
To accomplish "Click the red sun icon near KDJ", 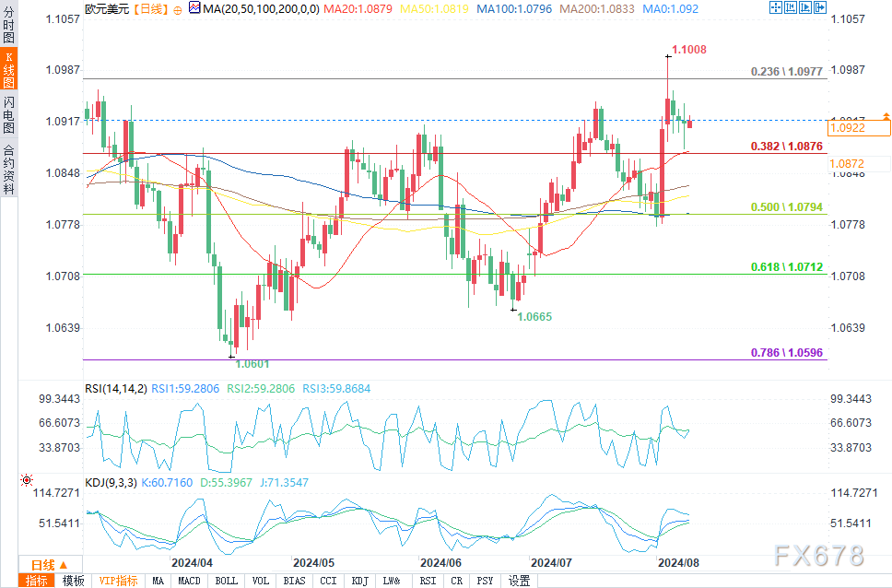I will tap(26, 480).
